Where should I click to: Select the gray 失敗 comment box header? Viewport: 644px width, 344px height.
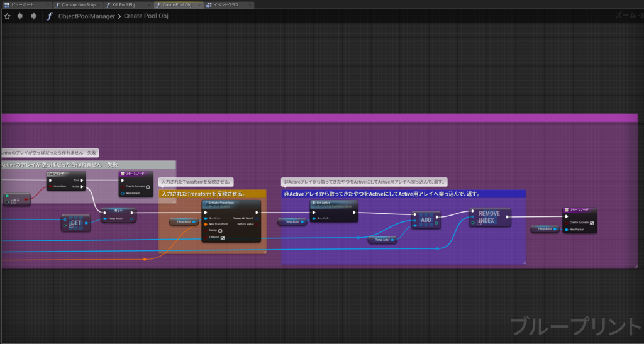coord(89,165)
